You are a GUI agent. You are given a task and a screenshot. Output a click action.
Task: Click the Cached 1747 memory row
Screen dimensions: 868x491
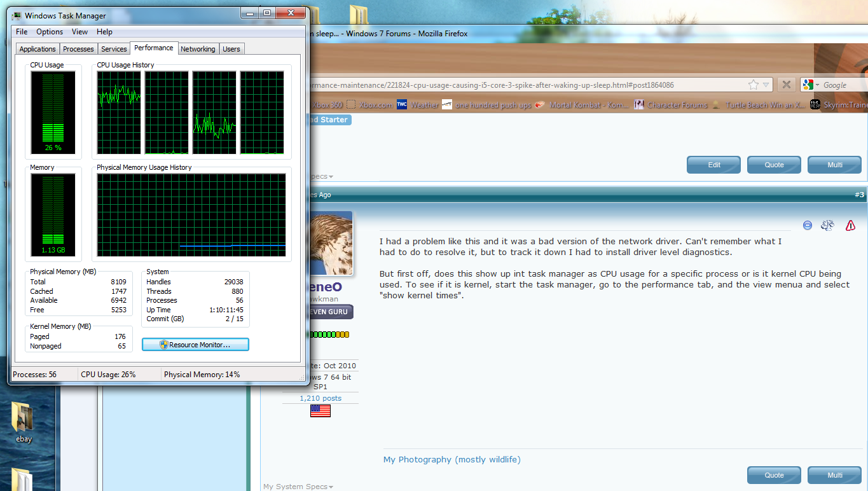pyautogui.click(x=78, y=291)
